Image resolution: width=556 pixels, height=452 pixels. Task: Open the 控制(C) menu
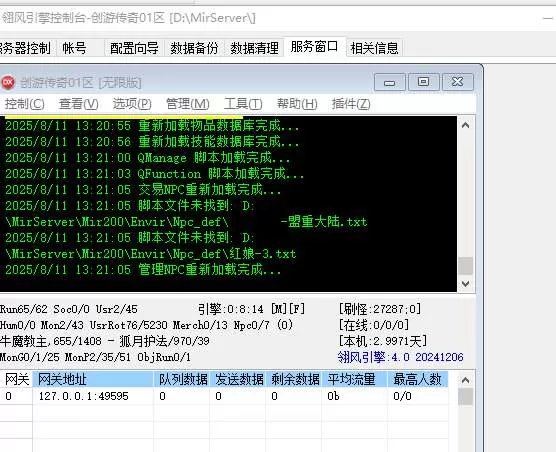tap(24, 104)
